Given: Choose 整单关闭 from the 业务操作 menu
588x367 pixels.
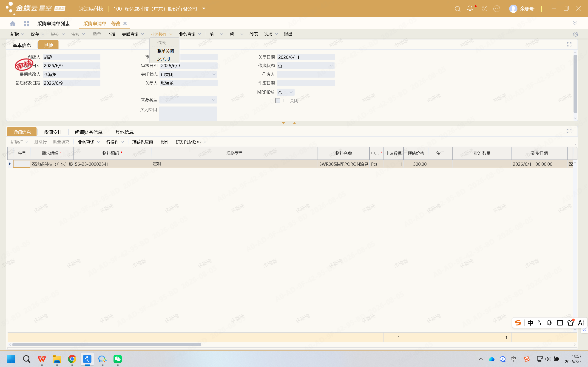Looking at the screenshot, I should (165, 51).
